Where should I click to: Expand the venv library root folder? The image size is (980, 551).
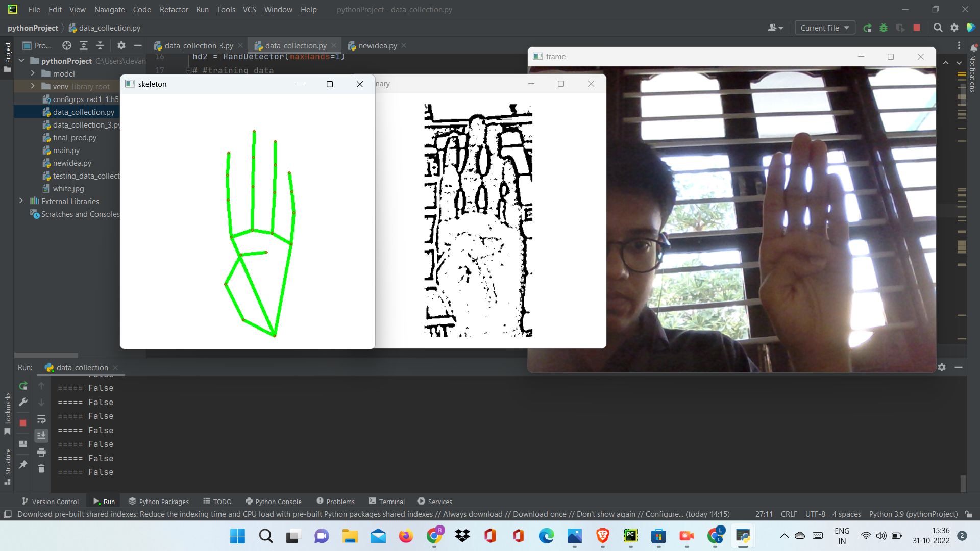click(x=33, y=86)
